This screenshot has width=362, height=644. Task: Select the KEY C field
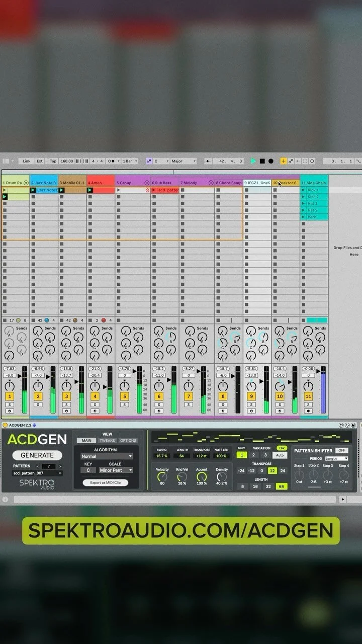coord(88,470)
